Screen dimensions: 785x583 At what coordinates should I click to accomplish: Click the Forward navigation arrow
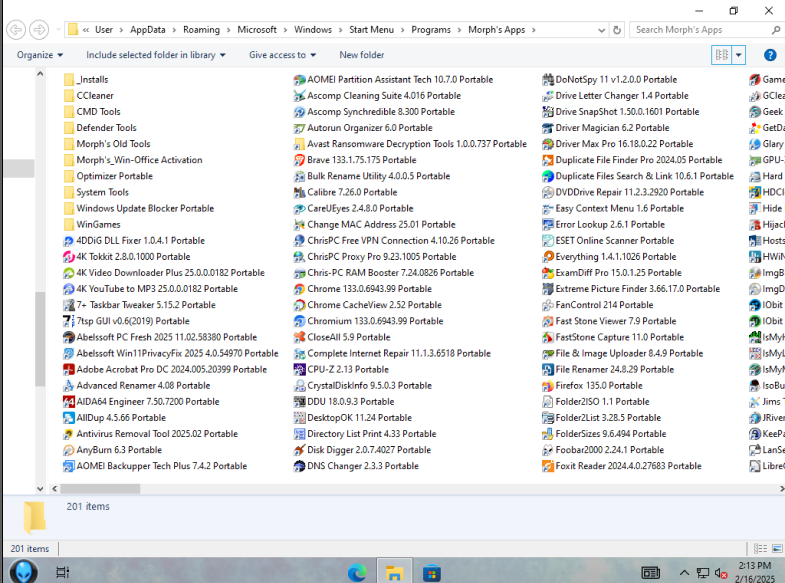point(39,30)
